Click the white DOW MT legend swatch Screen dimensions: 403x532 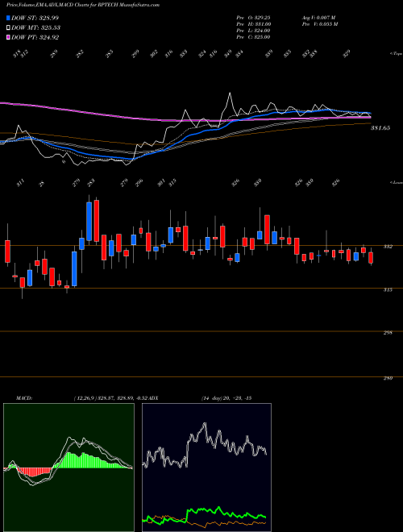8,28
